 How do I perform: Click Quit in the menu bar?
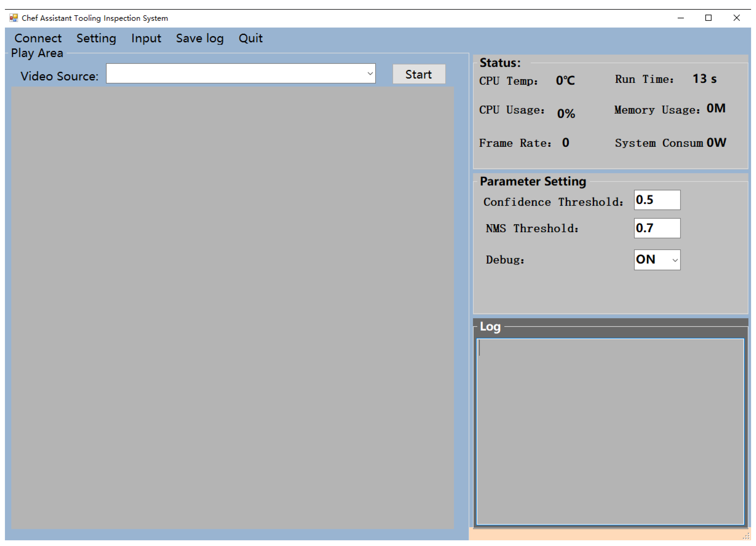click(250, 38)
